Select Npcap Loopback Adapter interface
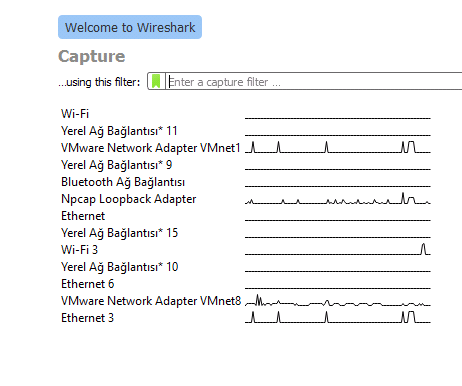Image resolution: width=462 pixels, height=386 pixels. click(129, 199)
